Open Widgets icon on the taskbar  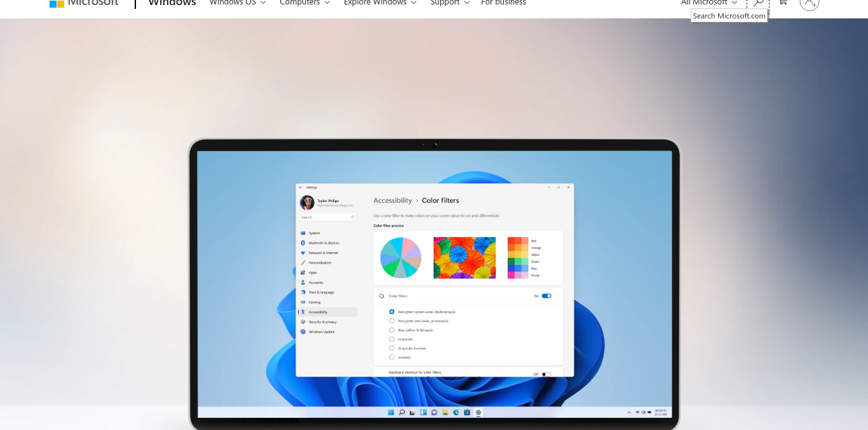coord(423,412)
